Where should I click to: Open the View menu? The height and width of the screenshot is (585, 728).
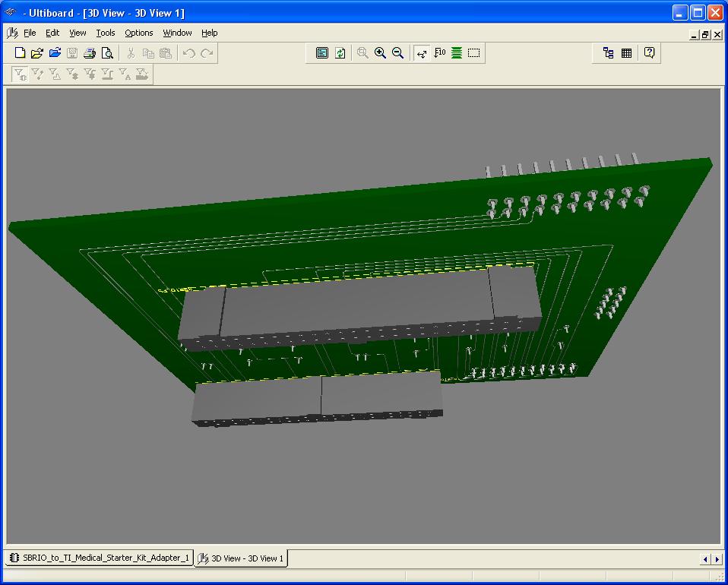click(78, 33)
